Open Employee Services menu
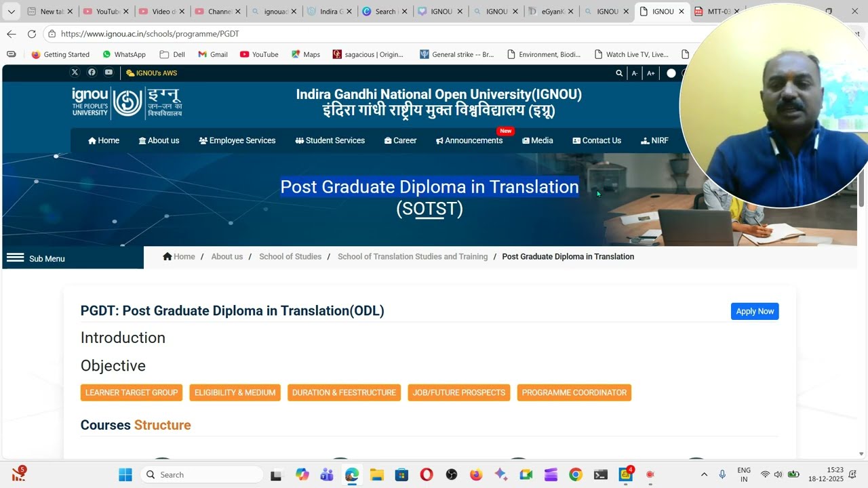 pyautogui.click(x=237, y=140)
